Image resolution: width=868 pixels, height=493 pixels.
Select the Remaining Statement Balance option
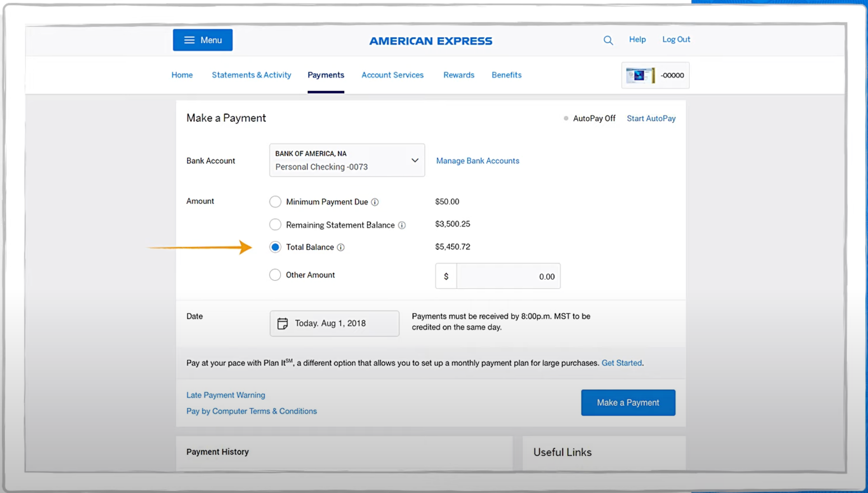(x=275, y=224)
